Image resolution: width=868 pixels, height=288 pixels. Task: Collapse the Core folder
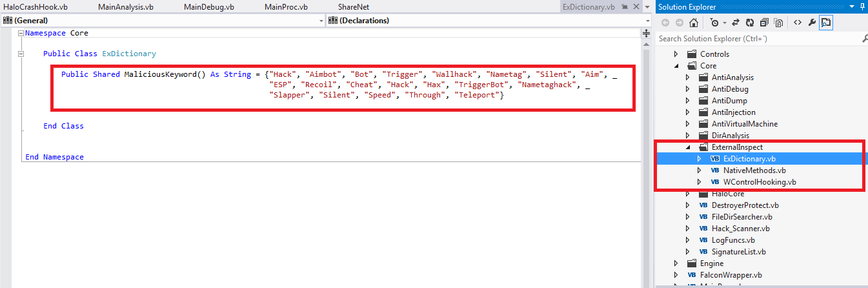(x=676, y=66)
